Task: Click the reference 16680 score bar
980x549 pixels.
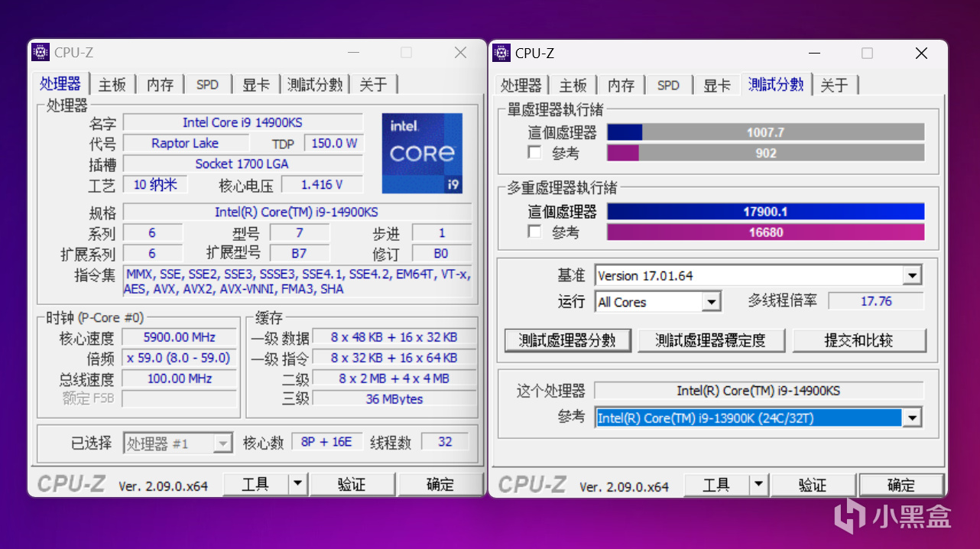Action: click(766, 232)
